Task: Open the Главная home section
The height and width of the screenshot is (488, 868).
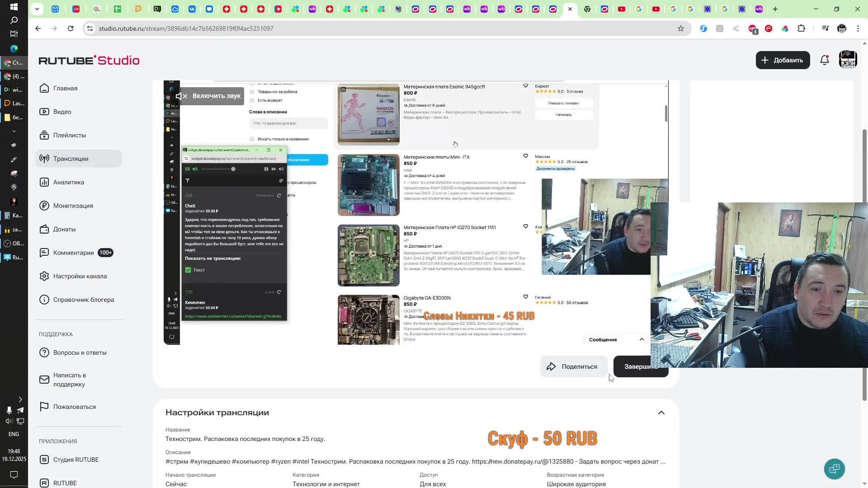Action: 65,88
